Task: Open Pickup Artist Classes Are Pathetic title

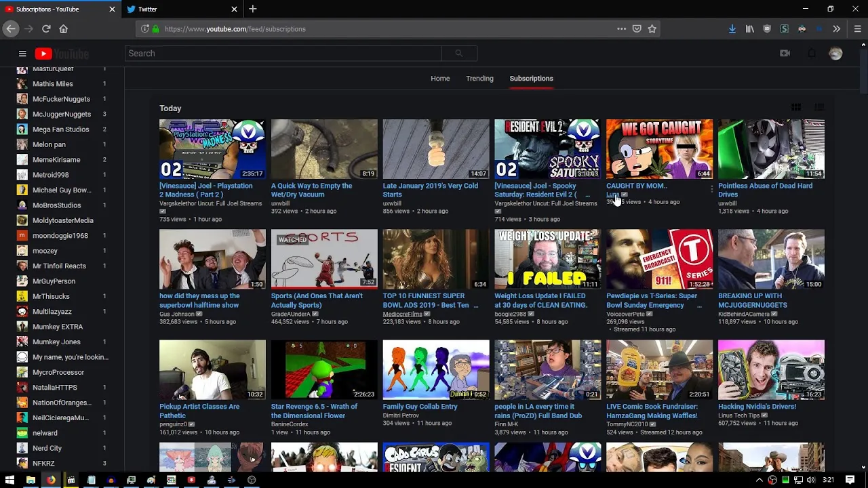Action: (199, 411)
